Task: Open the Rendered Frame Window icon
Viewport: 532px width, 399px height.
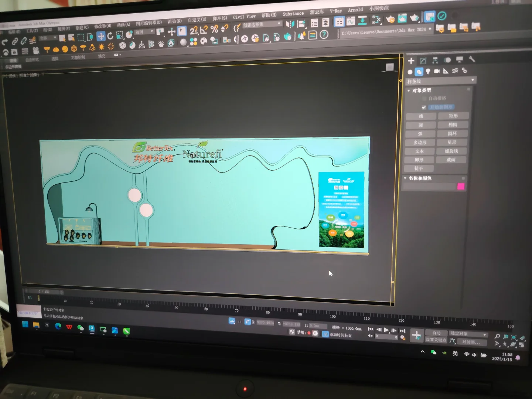Action: tap(402, 18)
